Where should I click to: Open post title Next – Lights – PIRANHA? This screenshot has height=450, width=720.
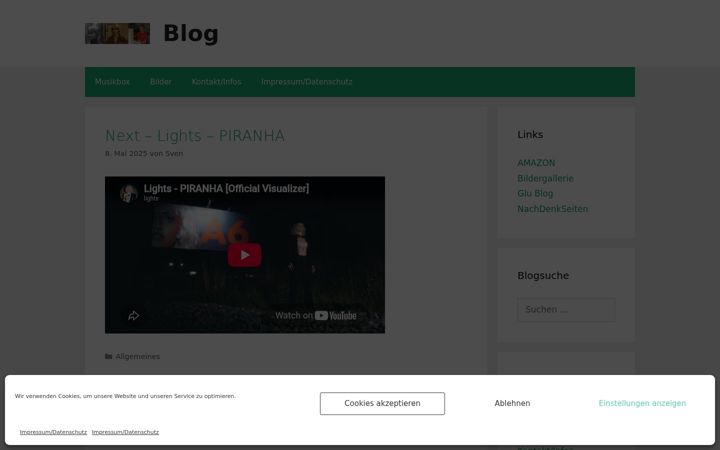click(x=195, y=136)
